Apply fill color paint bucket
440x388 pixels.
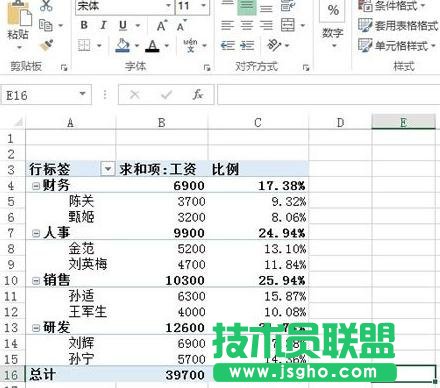(123, 45)
